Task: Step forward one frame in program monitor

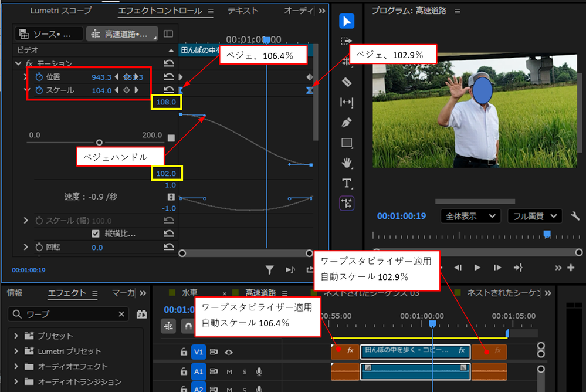Action: click(497, 268)
